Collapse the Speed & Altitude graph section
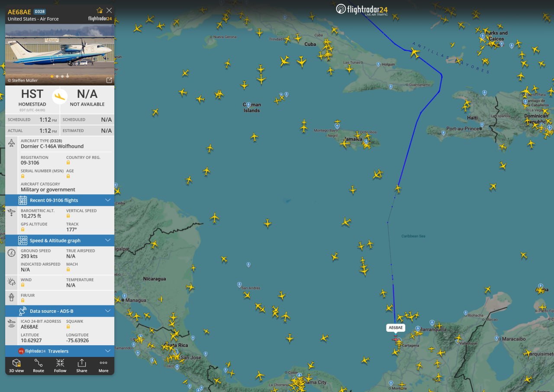The width and height of the screenshot is (554, 392). click(109, 240)
